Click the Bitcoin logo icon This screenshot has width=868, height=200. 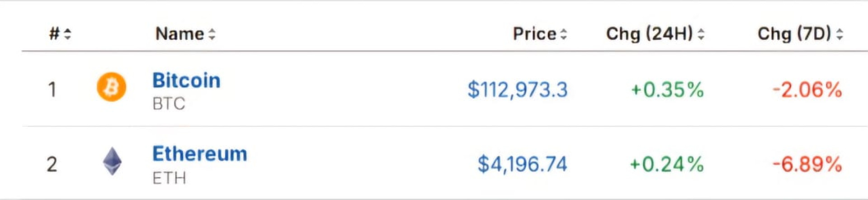111,87
